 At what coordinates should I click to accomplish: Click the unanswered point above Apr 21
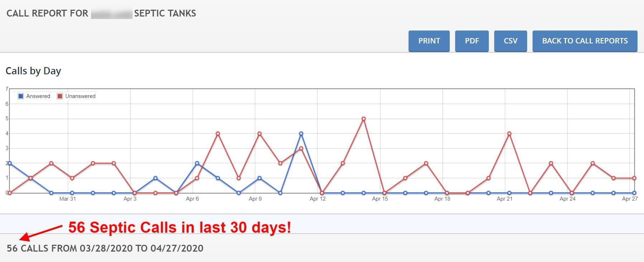pos(509,134)
